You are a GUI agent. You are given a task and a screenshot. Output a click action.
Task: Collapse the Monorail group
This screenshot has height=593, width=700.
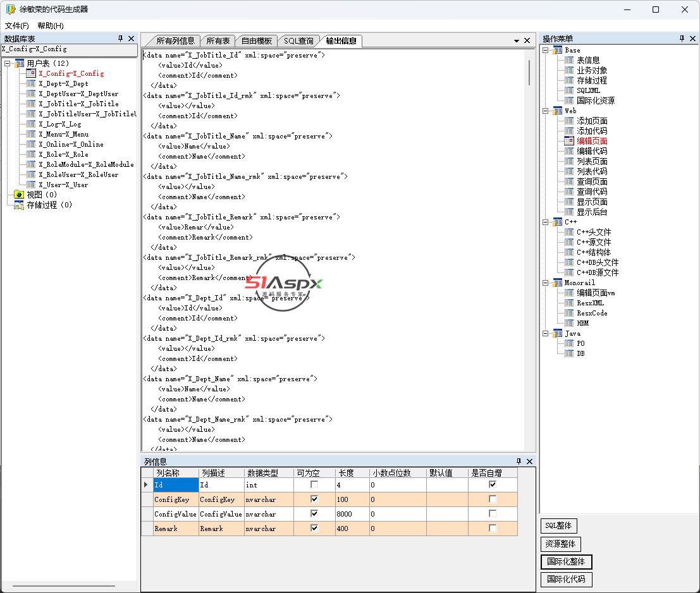546,283
